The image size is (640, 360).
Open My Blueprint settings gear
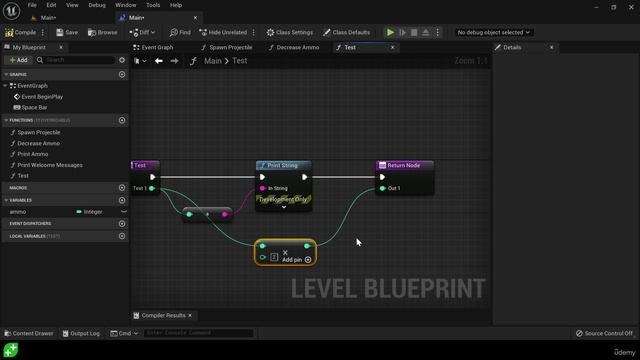[122, 60]
